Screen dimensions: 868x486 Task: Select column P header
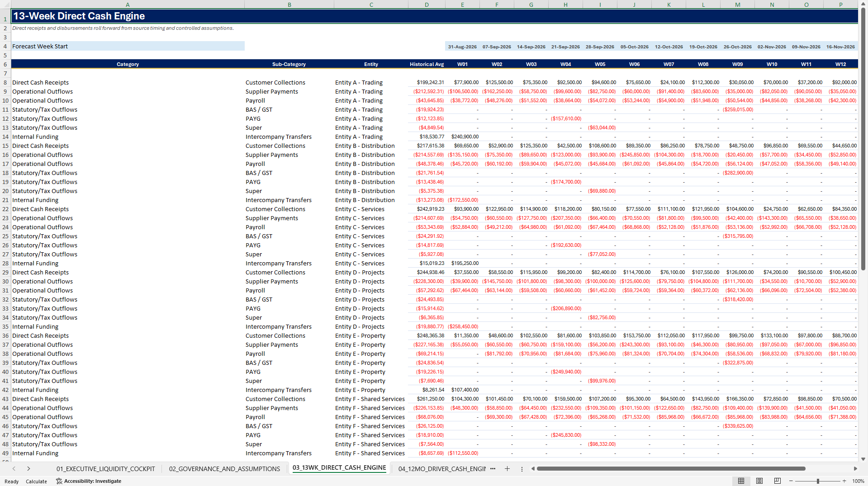tap(840, 5)
